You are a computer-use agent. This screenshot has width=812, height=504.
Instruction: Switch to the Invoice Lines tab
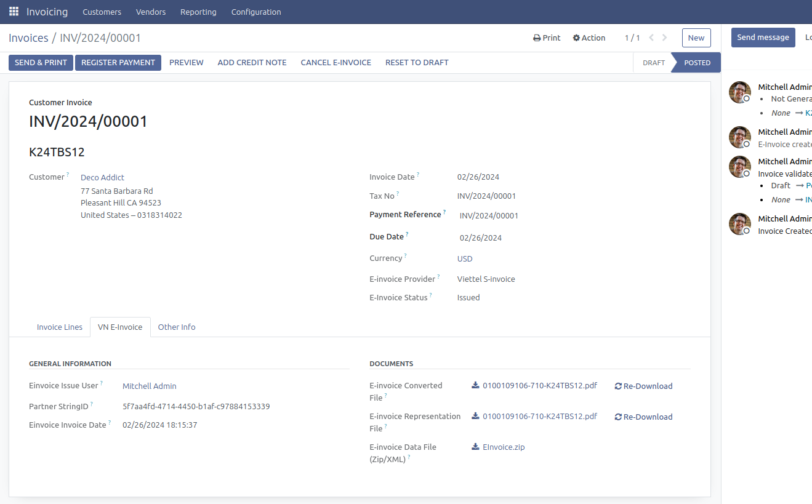click(60, 327)
